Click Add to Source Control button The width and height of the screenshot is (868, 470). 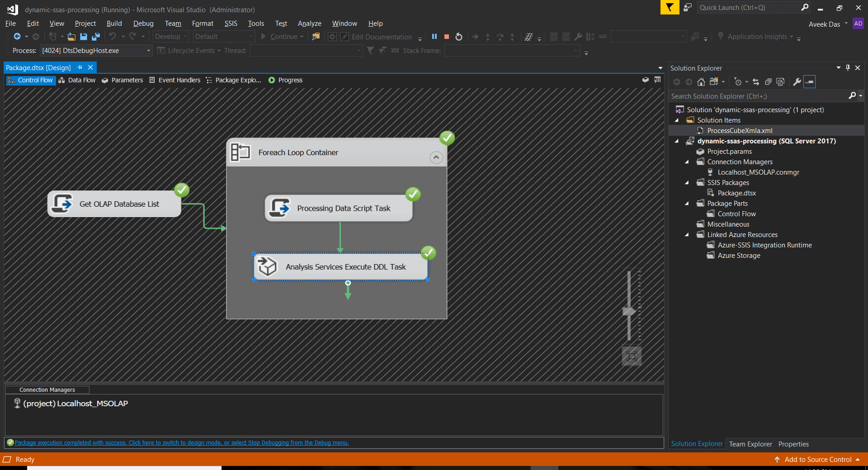(817, 460)
